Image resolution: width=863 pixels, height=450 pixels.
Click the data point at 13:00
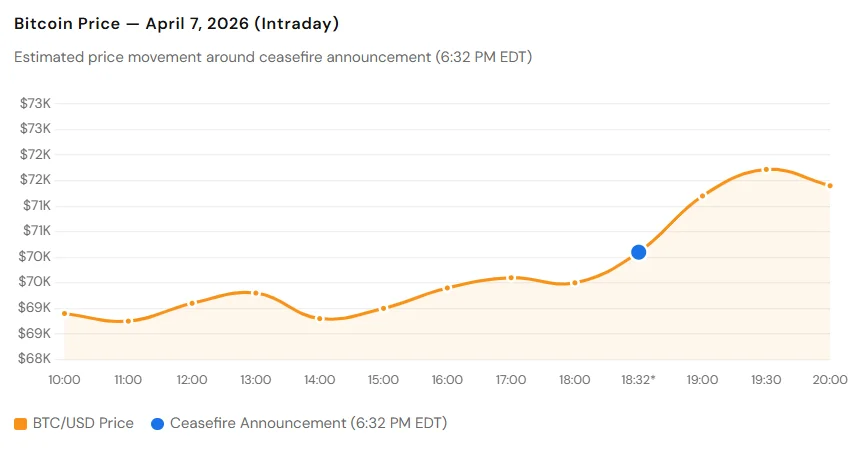tap(256, 293)
